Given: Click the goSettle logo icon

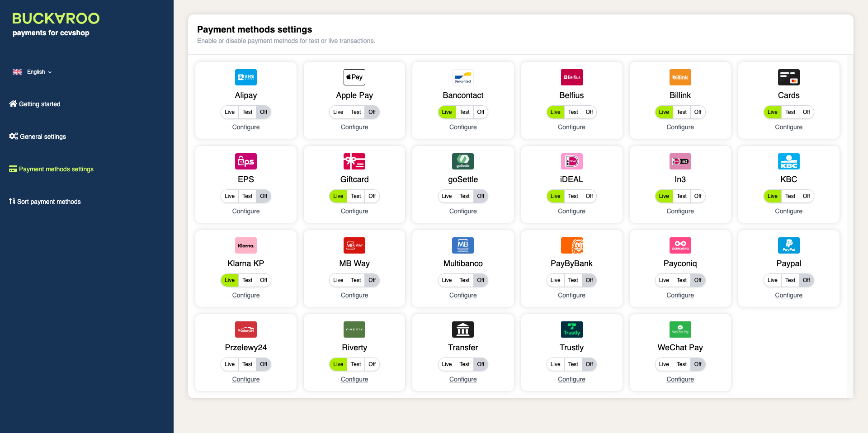Looking at the screenshot, I should tap(463, 161).
